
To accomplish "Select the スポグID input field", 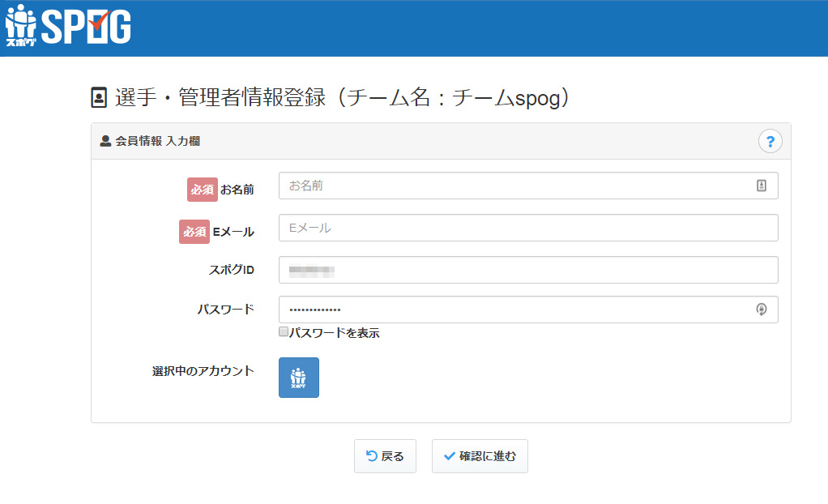I will [527, 270].
